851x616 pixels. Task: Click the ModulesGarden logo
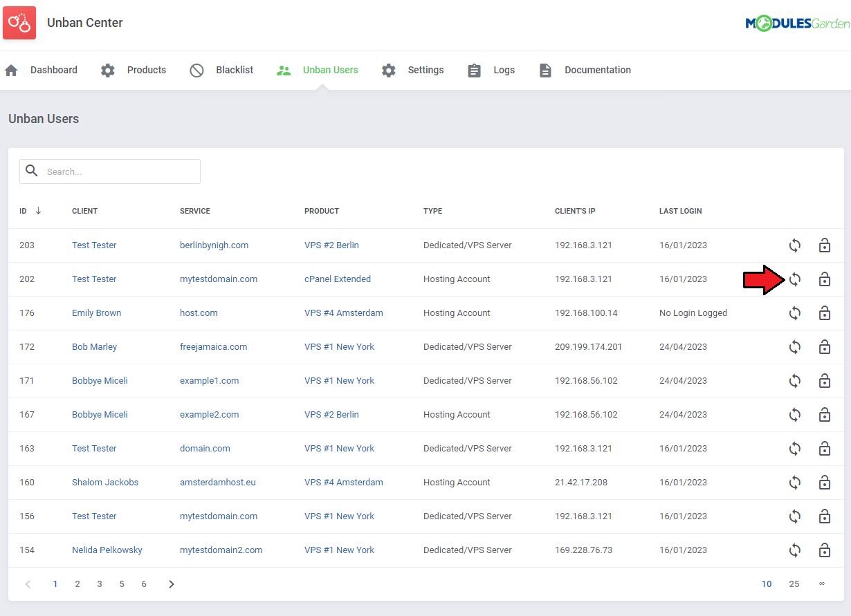[x=797, y=24]
